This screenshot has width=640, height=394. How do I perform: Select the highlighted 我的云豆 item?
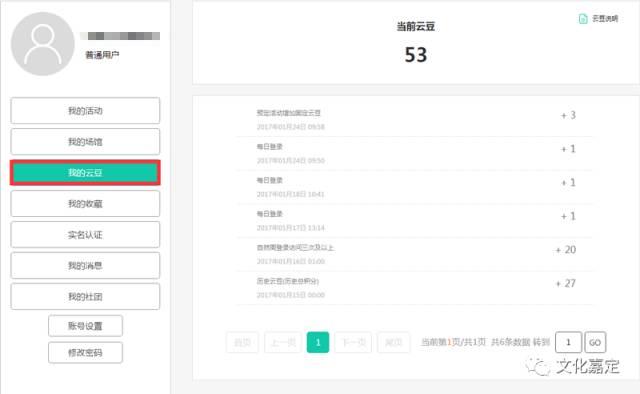tap(85, 172)
